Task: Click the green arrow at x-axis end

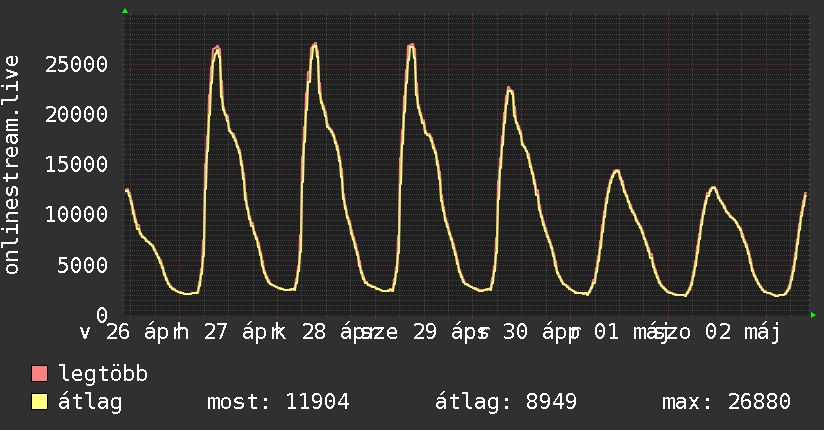Action: tap(813, 315)
